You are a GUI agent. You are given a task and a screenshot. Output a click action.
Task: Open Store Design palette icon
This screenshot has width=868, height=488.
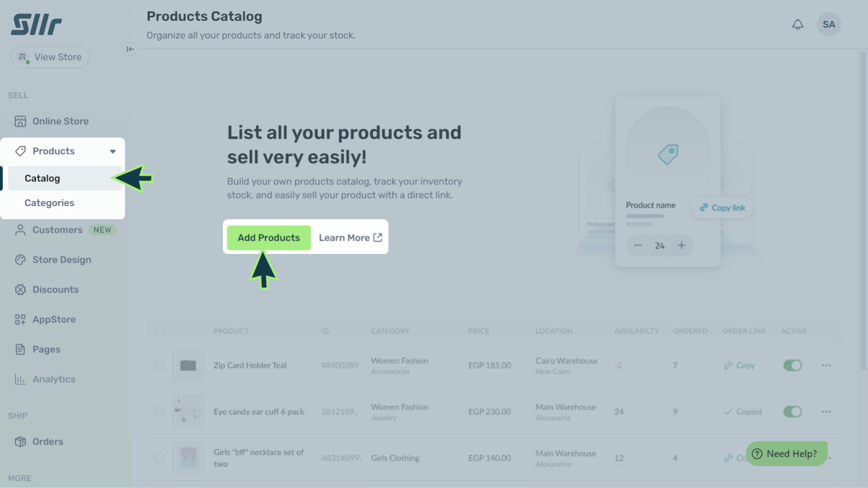(x=20, y=260)
